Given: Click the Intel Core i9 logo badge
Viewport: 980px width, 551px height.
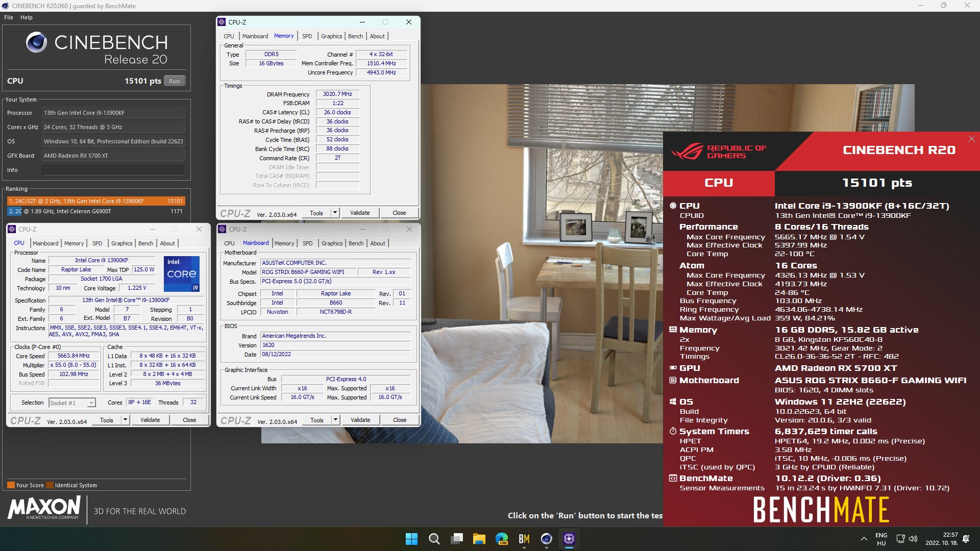Looking at the screenshot, I should tap(181, 274).
